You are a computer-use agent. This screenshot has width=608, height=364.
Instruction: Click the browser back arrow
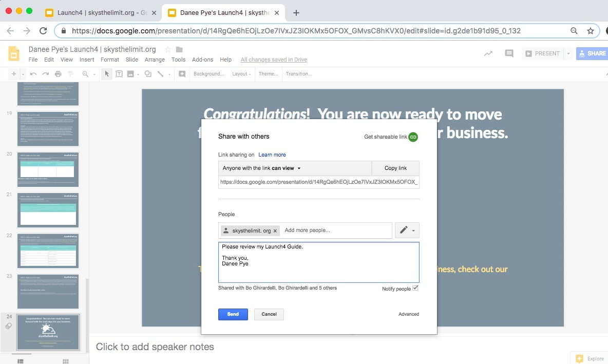point(10,31)
